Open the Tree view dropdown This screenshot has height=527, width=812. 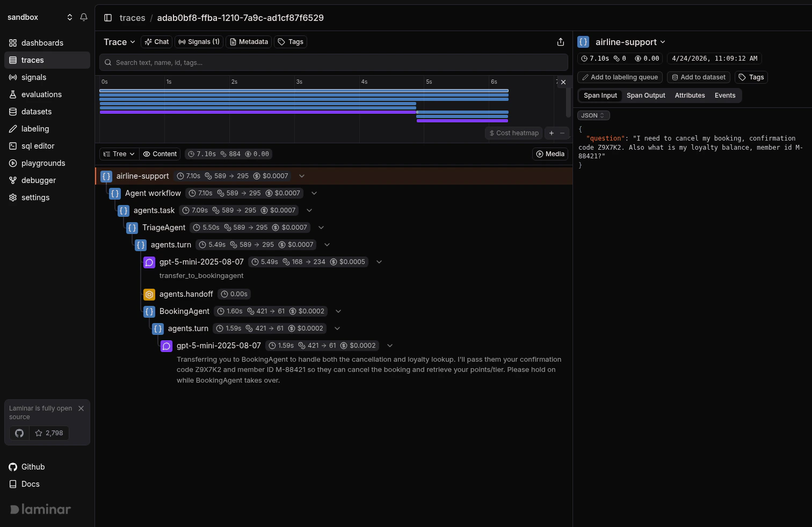coord(118,154)
